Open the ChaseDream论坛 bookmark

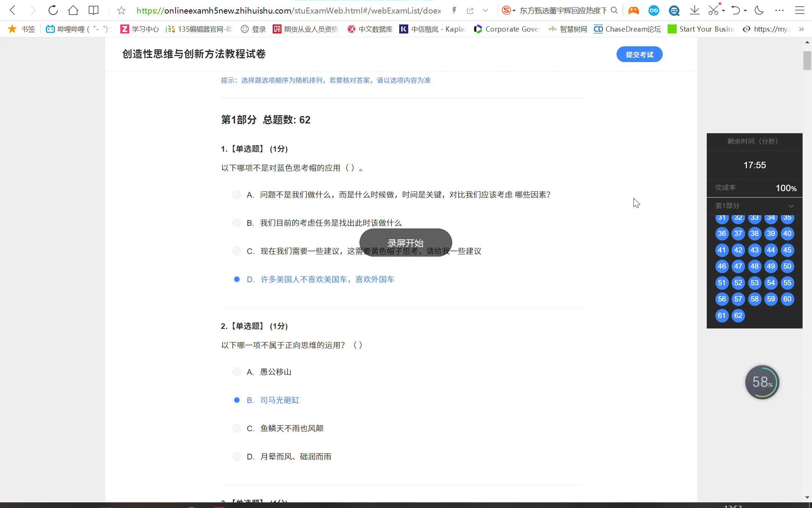point(627,29)
